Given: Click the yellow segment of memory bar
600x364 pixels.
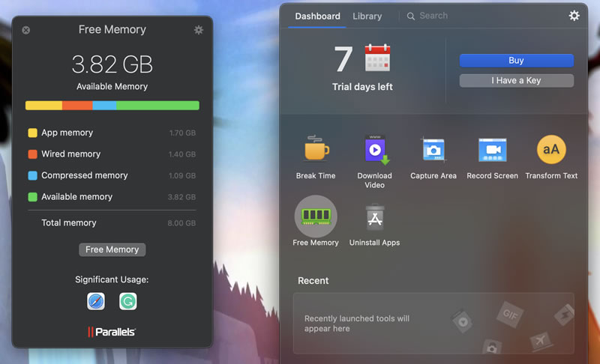Looking at the screenshot, I should (43, 106).
